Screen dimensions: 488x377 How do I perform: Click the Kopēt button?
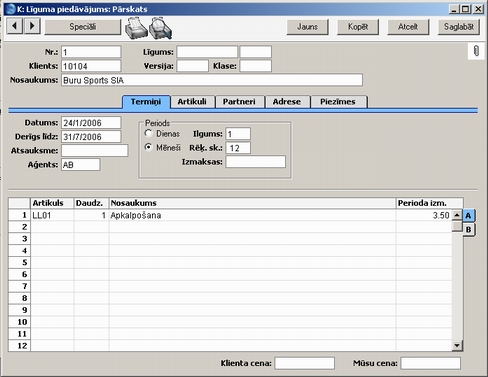point(358,27)
